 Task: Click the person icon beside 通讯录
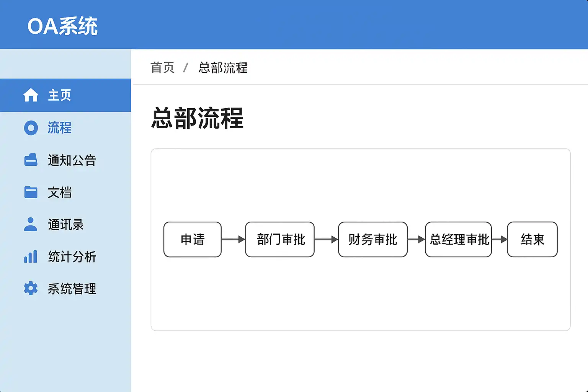(x=31, y=224)
